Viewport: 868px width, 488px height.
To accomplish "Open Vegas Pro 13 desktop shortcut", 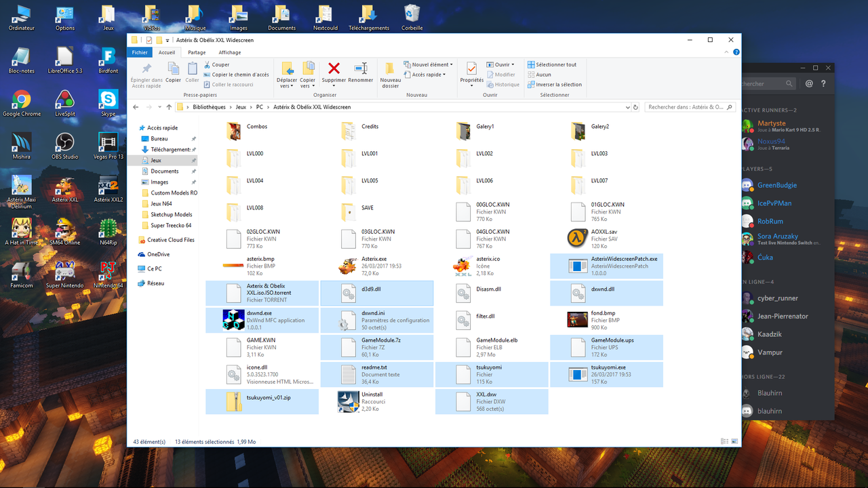I will [x=108, y=146].
